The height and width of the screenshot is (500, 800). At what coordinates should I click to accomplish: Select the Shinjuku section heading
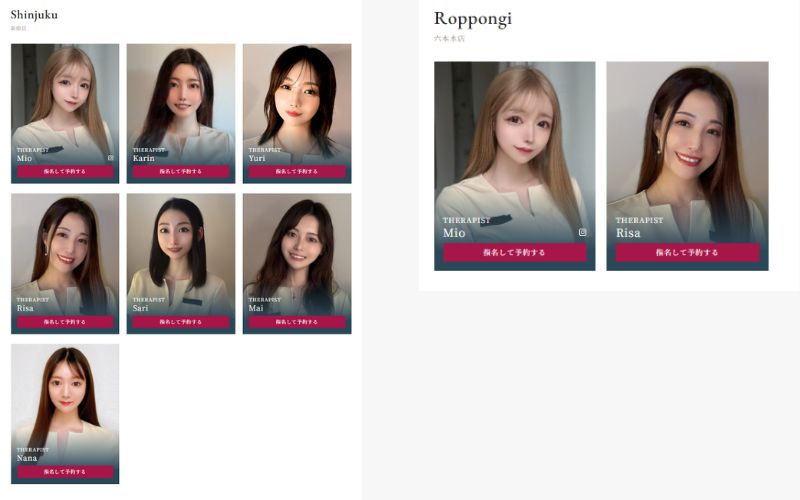(x=34, y=15)
